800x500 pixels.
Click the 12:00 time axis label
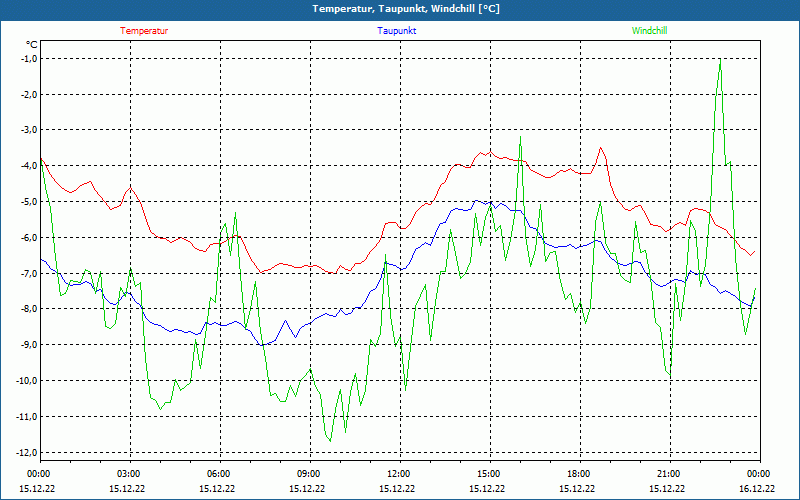(x=400, y=474)
